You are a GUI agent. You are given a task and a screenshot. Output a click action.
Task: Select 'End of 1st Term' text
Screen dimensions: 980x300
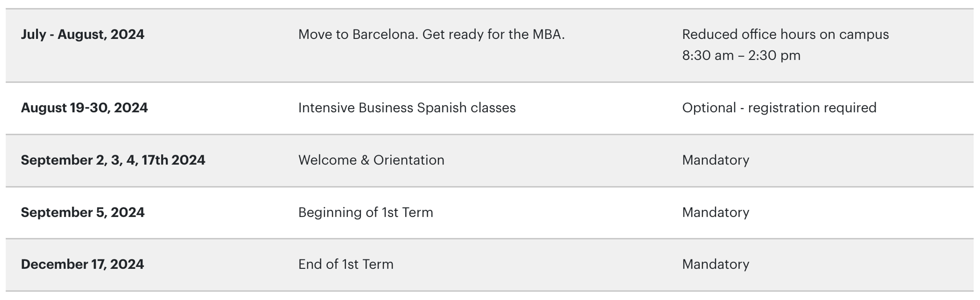coord(346,264)
